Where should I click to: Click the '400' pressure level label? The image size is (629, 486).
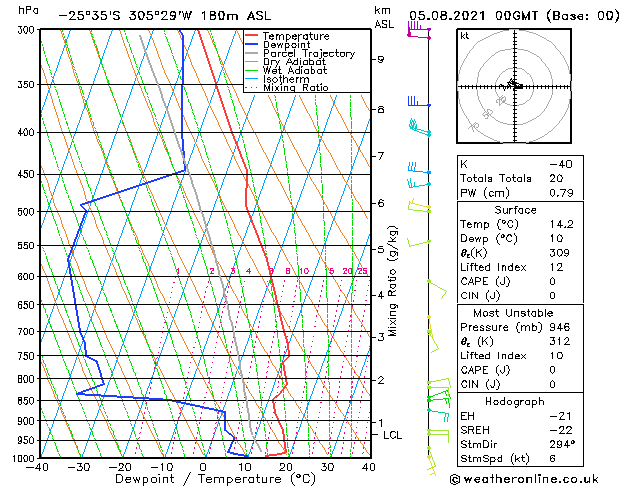tap(28, 132)
